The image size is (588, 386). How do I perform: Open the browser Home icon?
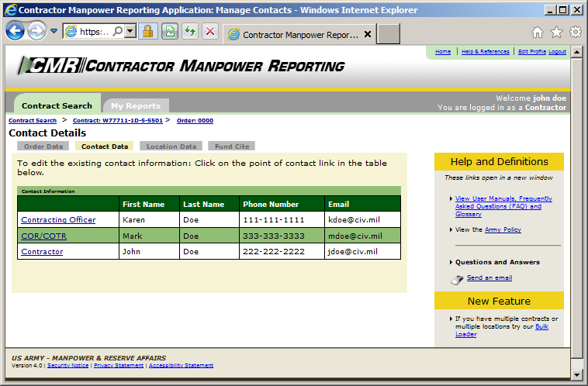point(537,33)
